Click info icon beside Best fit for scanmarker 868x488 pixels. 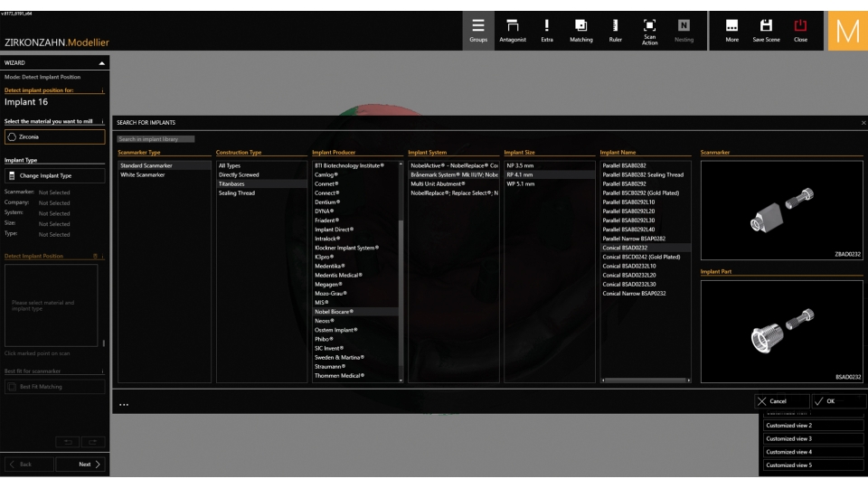coord(102,371)
